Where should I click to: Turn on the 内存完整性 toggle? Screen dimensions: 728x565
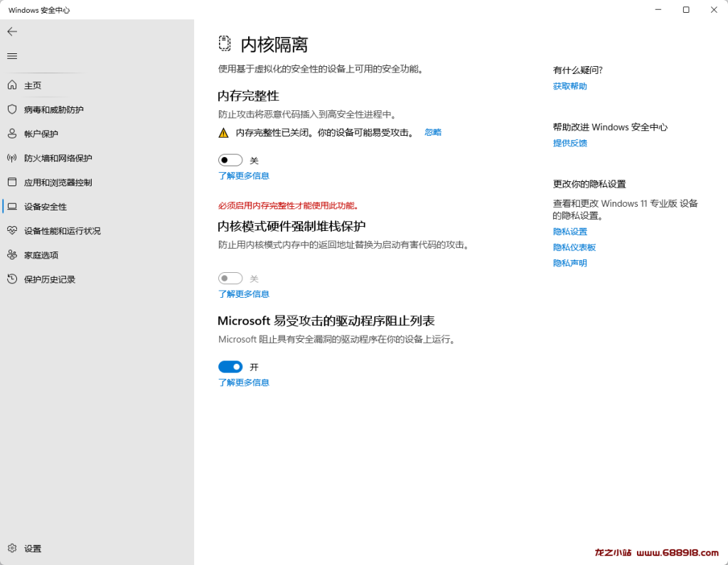pos(230,160)
